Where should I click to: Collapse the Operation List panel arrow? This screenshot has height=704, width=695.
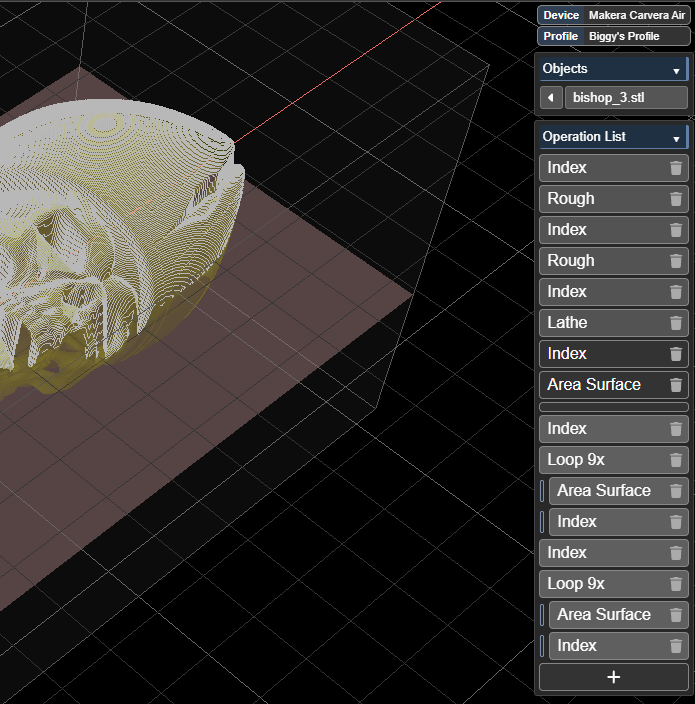676,138
